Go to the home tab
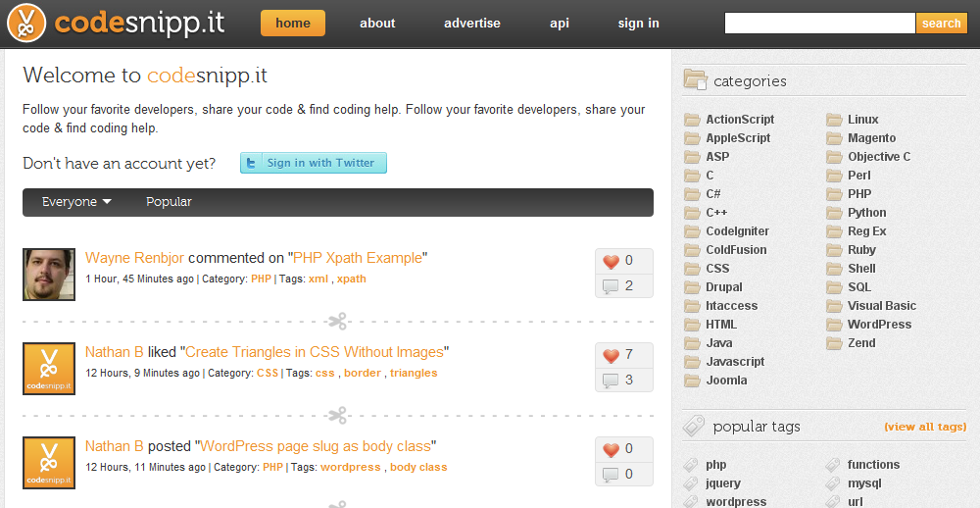980x508 pixels. coord(292,24)
